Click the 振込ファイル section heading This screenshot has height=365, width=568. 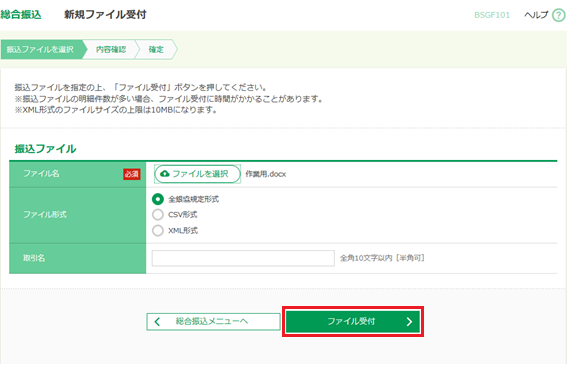(45, 149)
